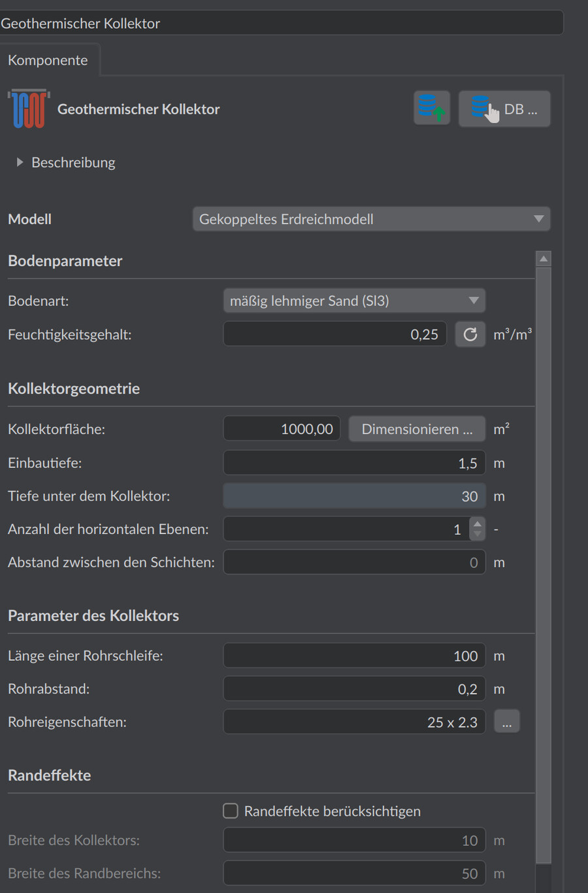Click the Kollektorfläche input field
Image resolution: width=588 pixels, height=893 pixels.
pos(282,429)
